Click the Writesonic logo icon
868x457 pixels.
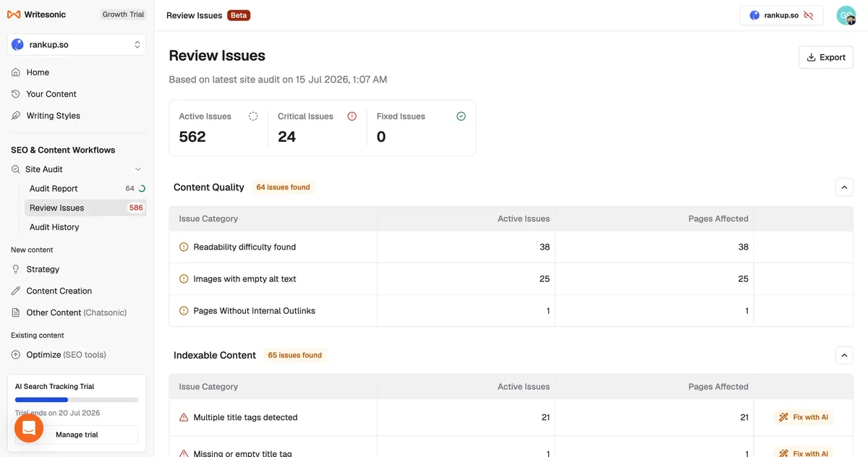[14, 14]
